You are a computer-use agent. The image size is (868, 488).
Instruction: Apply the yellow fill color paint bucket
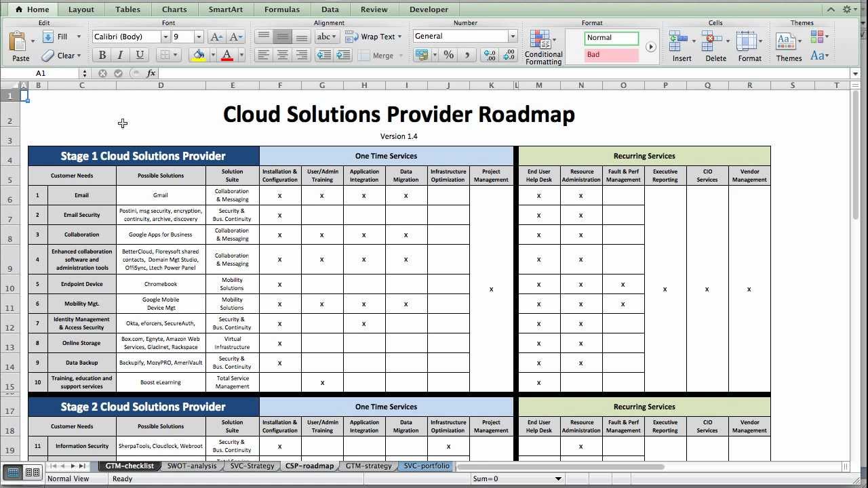[199, 56]
